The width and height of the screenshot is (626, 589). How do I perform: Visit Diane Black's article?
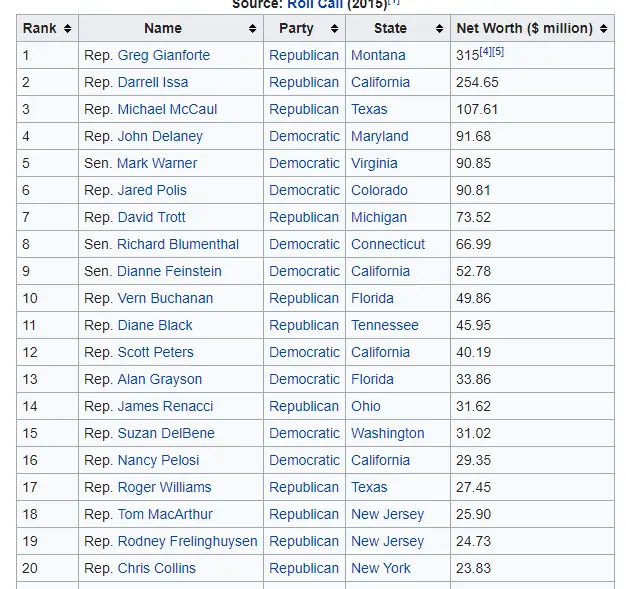tap(155, 325)
